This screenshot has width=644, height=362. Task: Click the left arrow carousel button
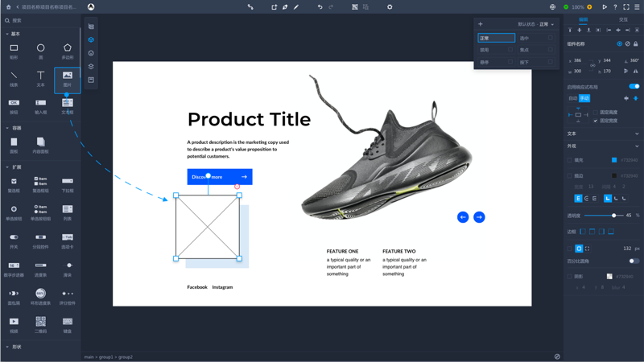[463, 217]
